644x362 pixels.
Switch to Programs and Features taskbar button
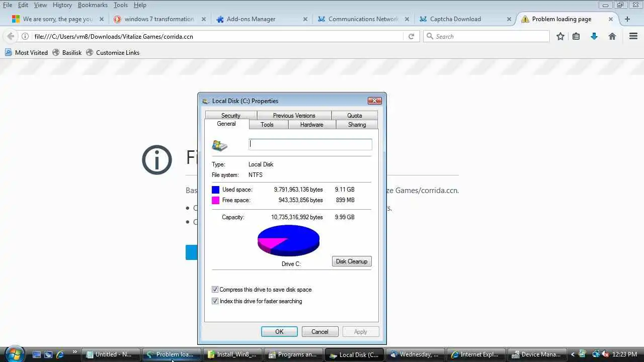293,354
